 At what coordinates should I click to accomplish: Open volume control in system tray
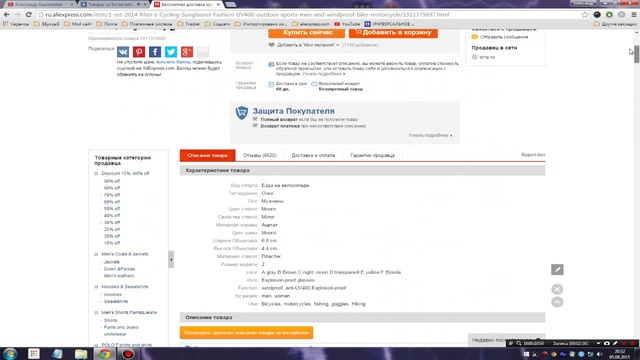(x=599, y=354)
